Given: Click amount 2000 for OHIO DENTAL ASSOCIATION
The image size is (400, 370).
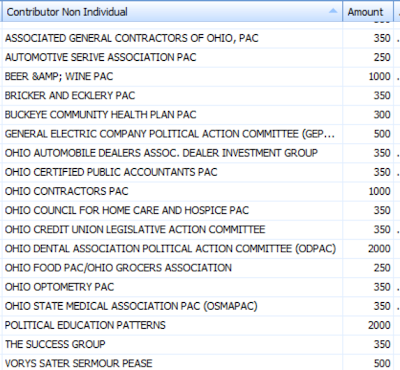Looking at the screenshot, I should coord(379,249).
